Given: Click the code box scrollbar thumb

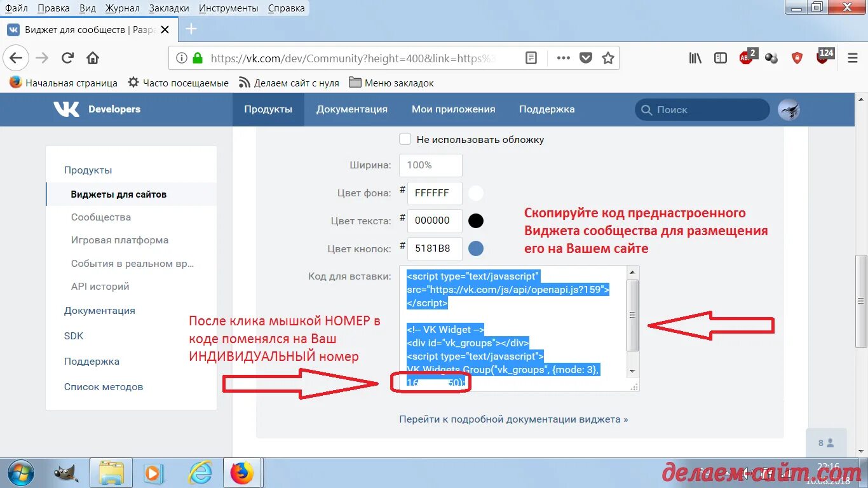Looking at the screenshot, I should point(632,315).
